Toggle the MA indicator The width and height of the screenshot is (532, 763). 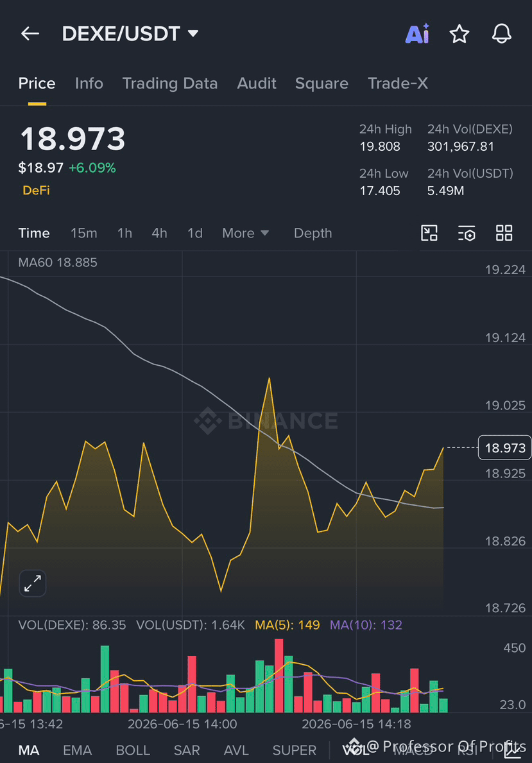tap(29, 750)
